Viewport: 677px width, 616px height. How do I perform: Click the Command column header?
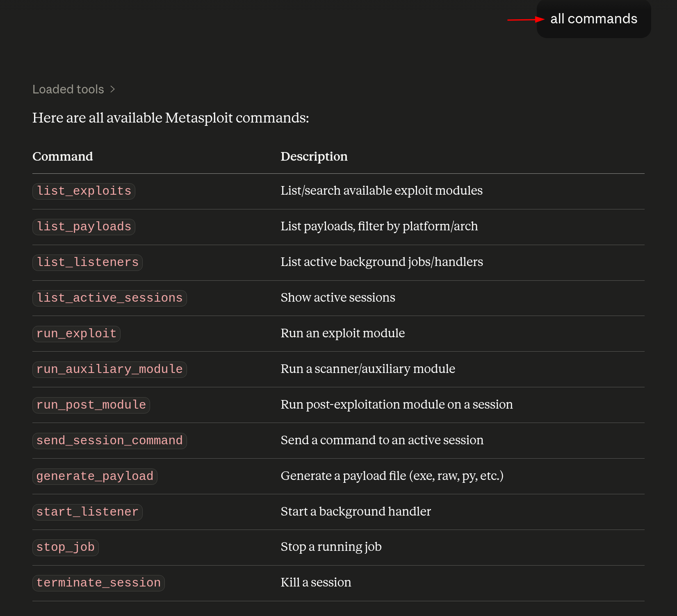click(63, 157)
